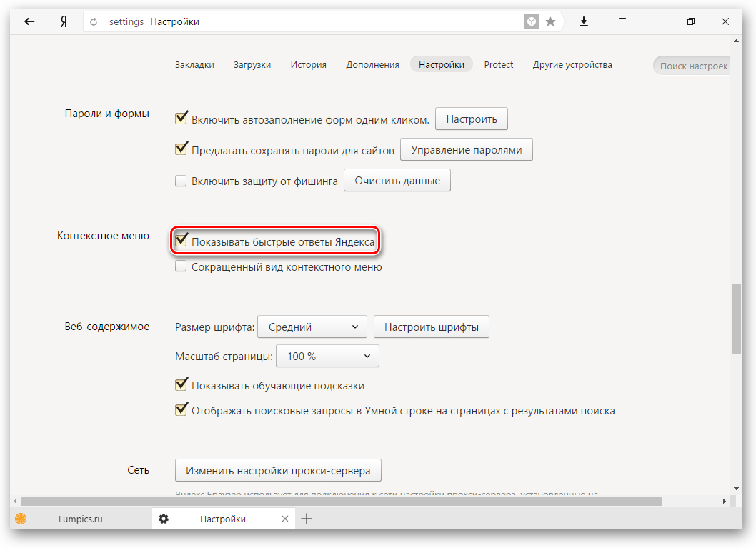Open the font size dropdown "Средний"
Screen dimensions: 756x548
click(x=312, y=327)
